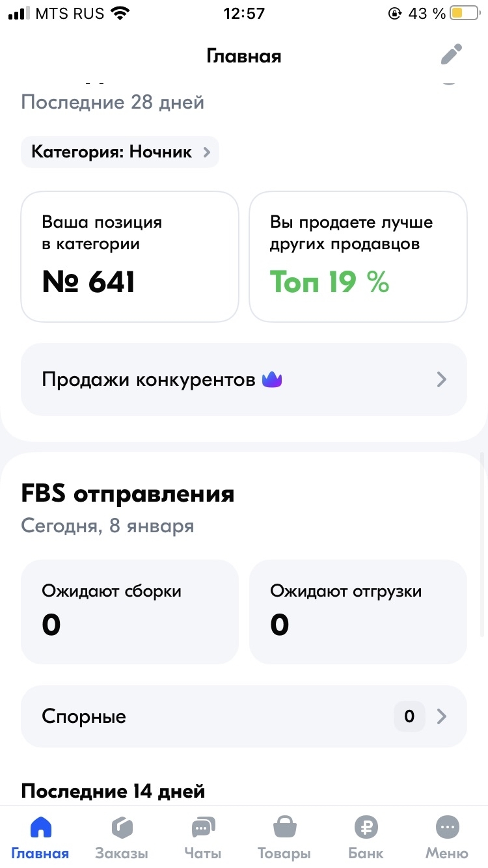Switch to the Товары tab label
This screenshot has height=868, width=488.
(x=284, y=853)
